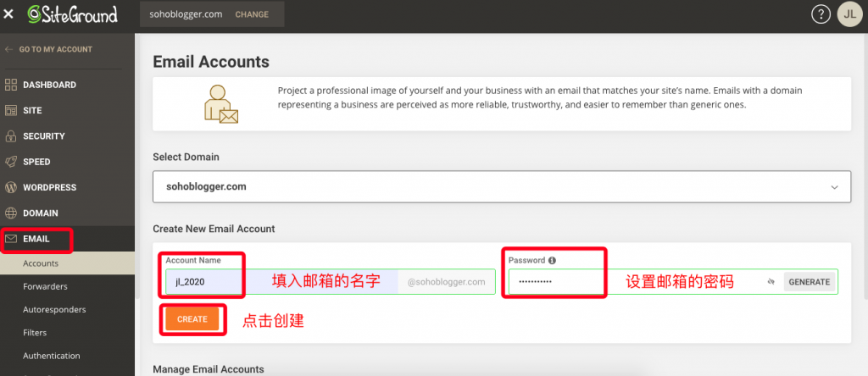Screen dimensions: 868x376
Task: Click the Account Name input field
Action: [281, 281]
